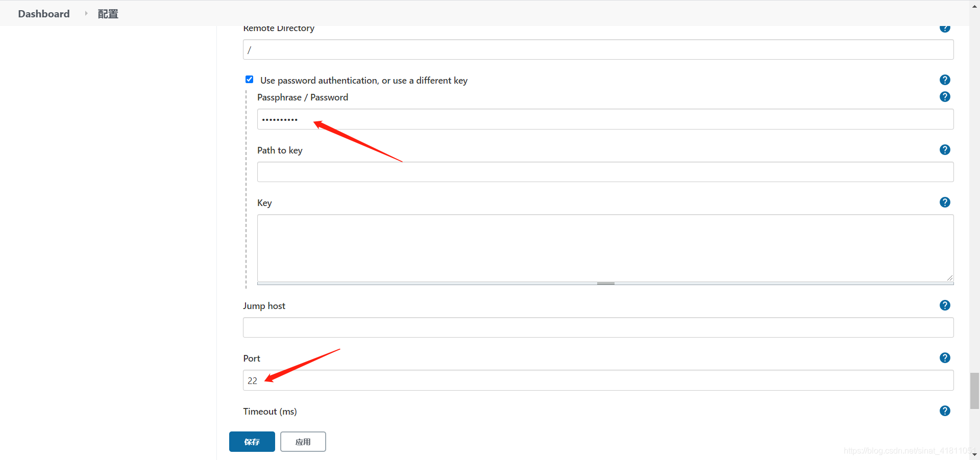This screenshot has height=460, width=980.
Task: Open help for the Key textarea
Action: pos(945,202)
